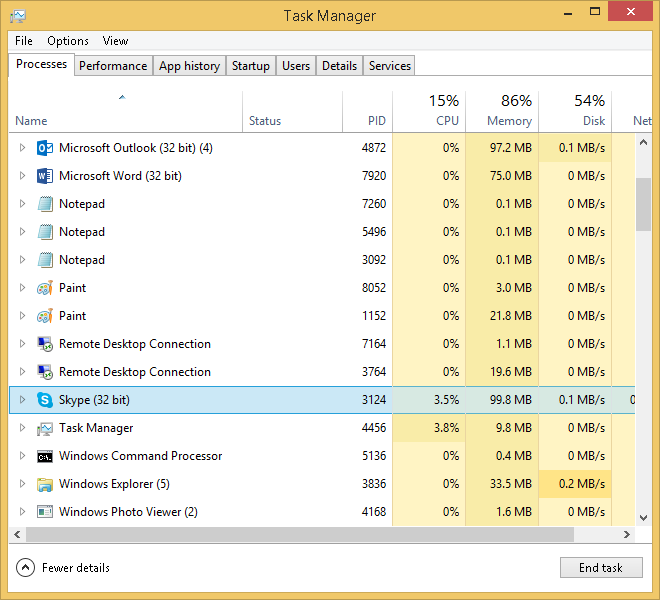This screenshot has height=600, width=660.
Task: Click the vertical scrollbar down arrow
Action: 643,518
